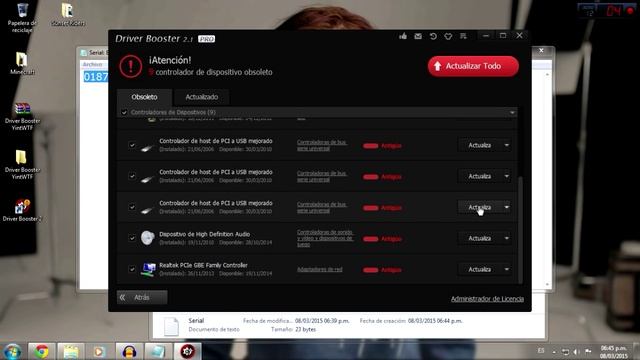Image resolution: width=640 pixels, height=360 pixels.
Task: Click the Serial text document icon in Explorer
Action: tap(171, 326)
